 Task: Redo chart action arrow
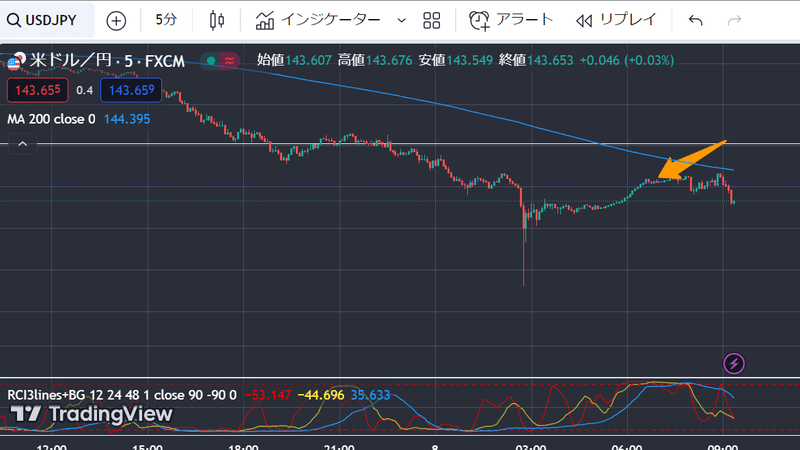click(x=734, y=20)
